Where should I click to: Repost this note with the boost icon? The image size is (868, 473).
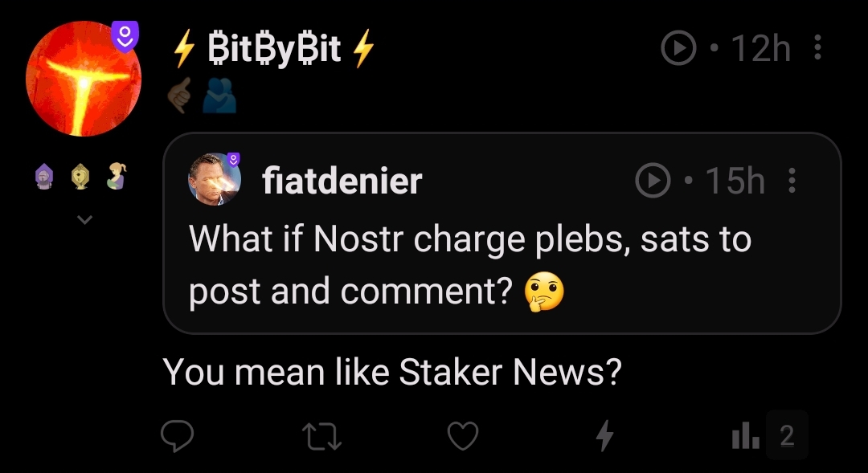[x=319, y=436]
